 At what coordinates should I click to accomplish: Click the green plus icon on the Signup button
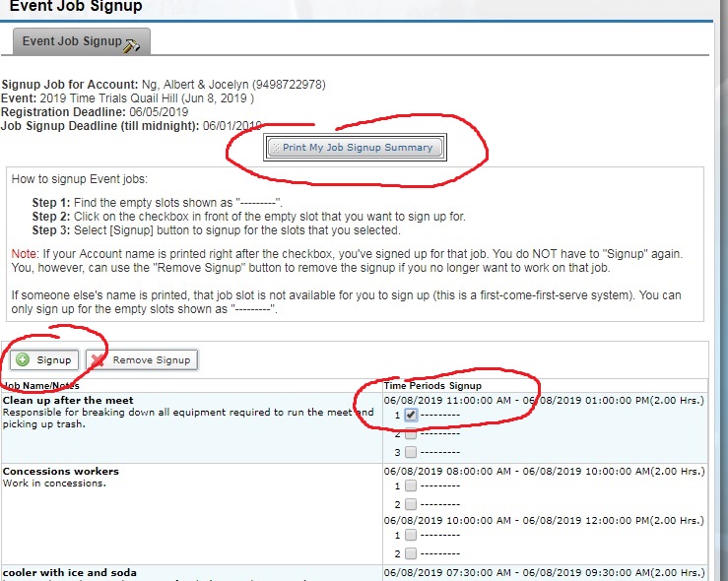(x=23, y=360)
